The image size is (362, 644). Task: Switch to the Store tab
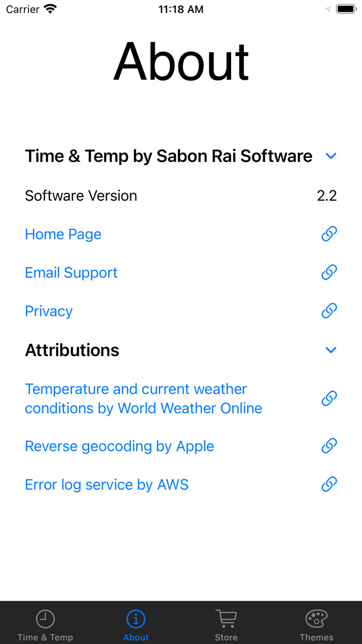coord(226,623)
